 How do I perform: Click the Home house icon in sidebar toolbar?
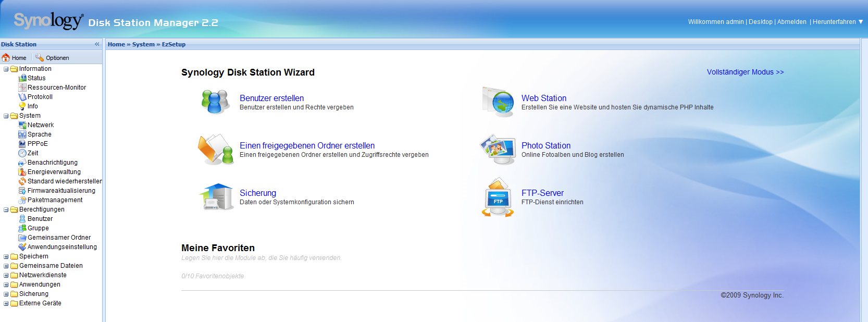coord(6,58)
